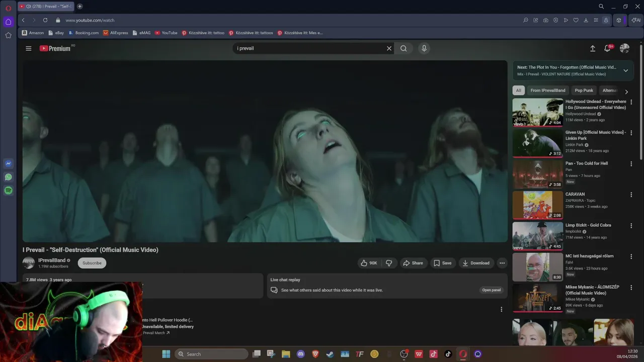Open the Opera flow send icon
The width and height of the screenshot is (644, 362).
click(566, 20)
